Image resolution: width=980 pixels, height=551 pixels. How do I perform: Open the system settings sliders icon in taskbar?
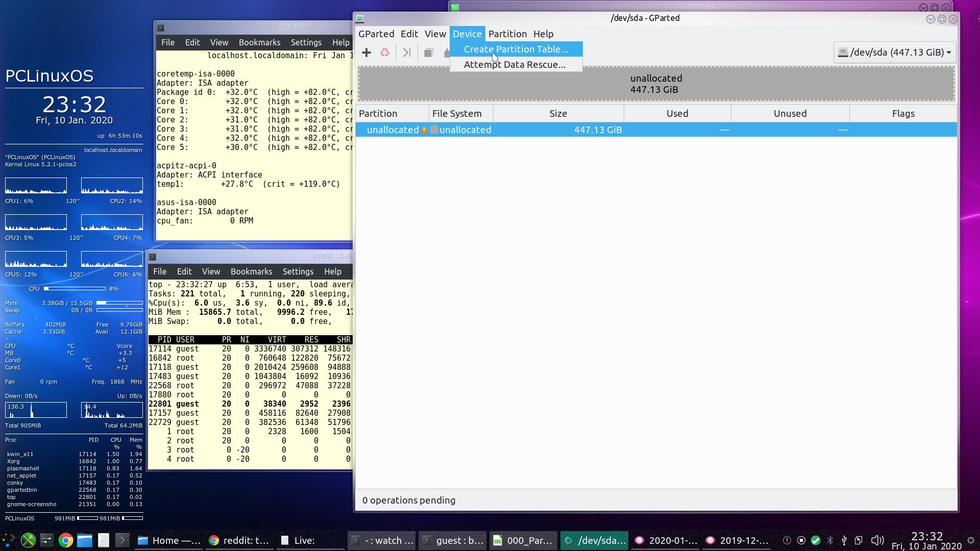click(x=46, y=540)
